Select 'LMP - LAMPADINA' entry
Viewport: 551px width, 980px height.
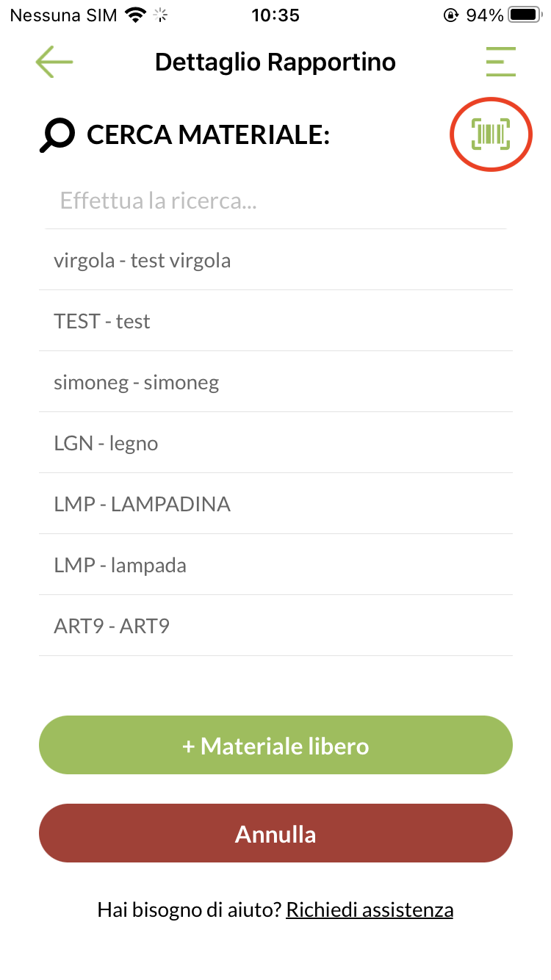(143, 504)
